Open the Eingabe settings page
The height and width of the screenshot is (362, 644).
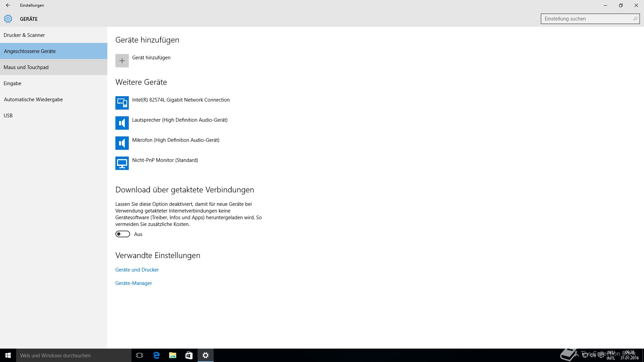(x=54, y=83)
